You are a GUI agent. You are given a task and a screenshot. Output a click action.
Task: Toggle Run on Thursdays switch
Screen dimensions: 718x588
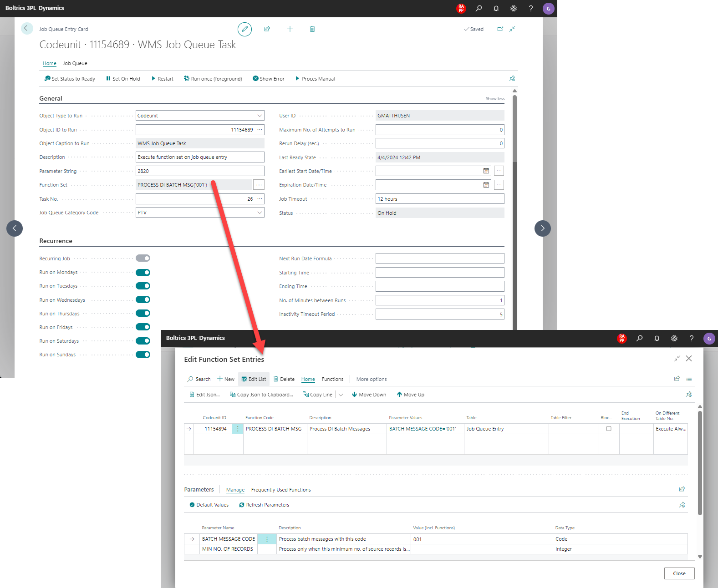tap(143, 313)
